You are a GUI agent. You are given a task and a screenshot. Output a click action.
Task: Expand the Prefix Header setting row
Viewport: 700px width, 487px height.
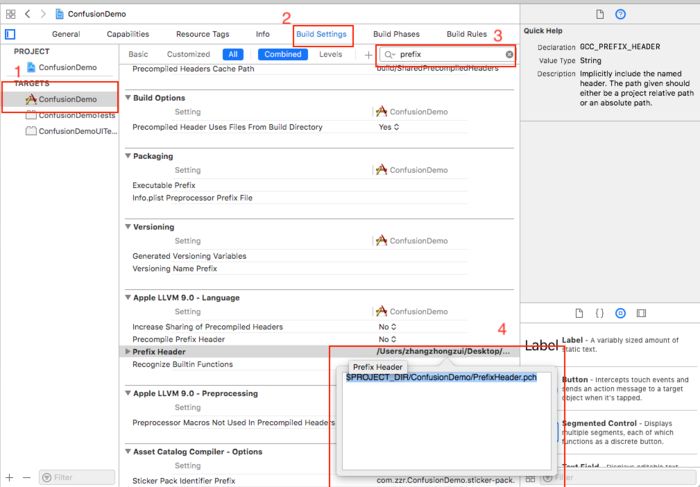[128, 352]
